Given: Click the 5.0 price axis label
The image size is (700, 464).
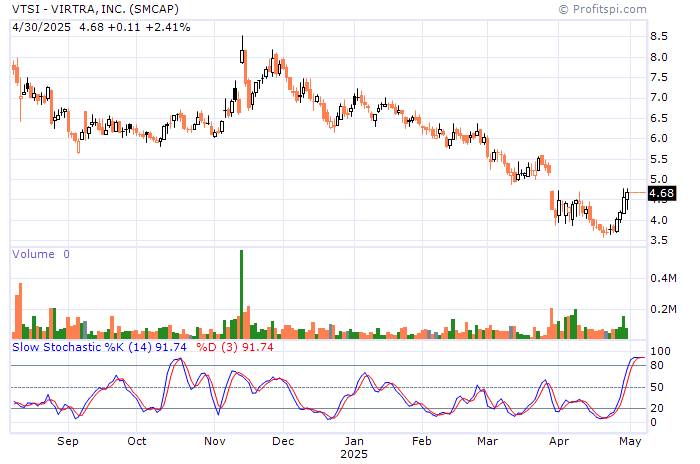Looking at the screenshot, I should (x=658, y=180).
